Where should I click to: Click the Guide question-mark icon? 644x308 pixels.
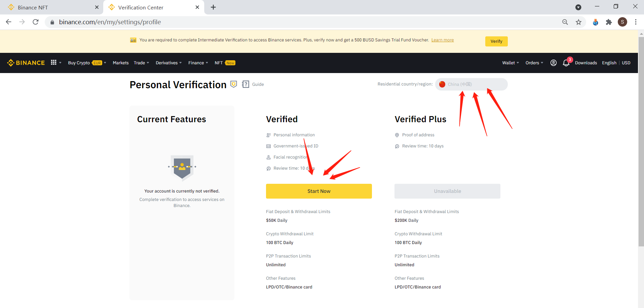[246, 84]
